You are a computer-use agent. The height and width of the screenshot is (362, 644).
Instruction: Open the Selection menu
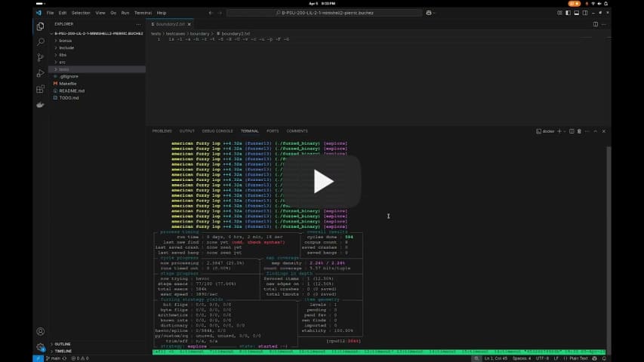click(x=81, y=13)
